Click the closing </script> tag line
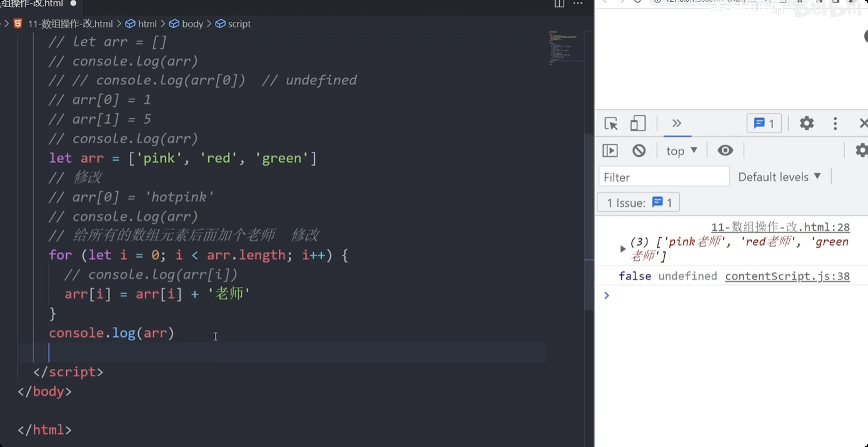This screenshot has height=447, width=868. [x=68, y=372]
